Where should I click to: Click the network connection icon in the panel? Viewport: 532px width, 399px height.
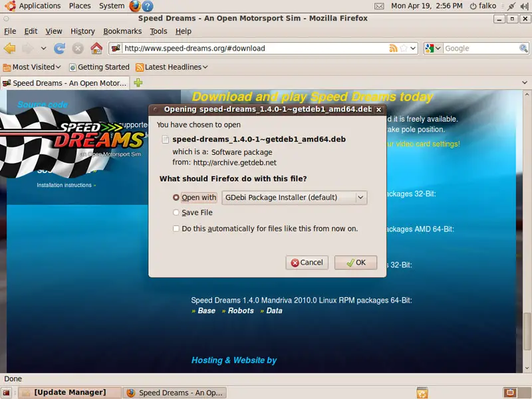511,6
